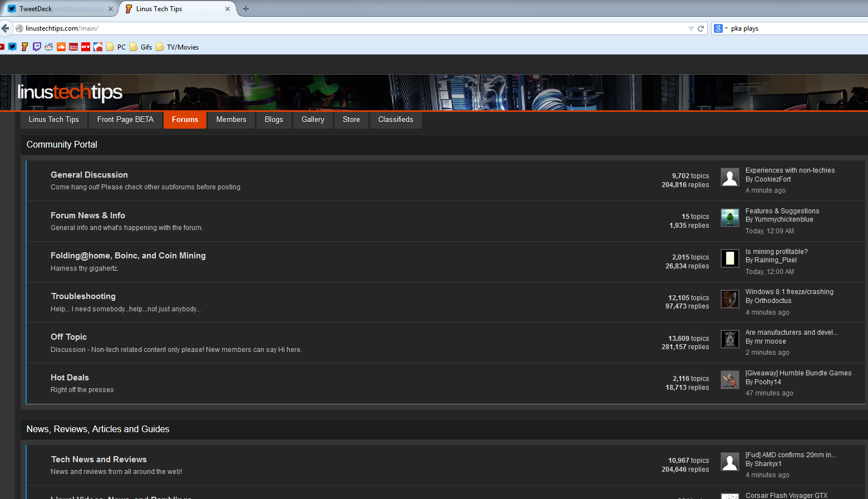Open the Reddit bookmark icon
Viewport: 868px width, 499px height.
[x=49, y=47]
